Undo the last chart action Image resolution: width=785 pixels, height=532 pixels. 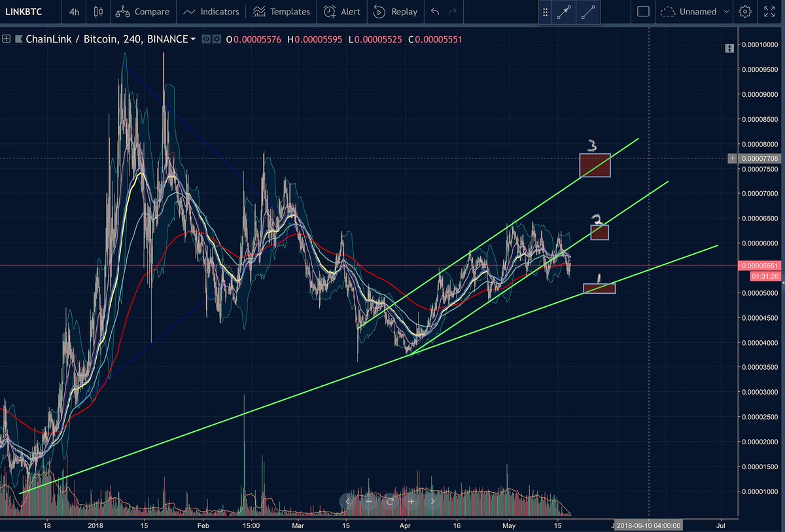[x=435, y=12]
